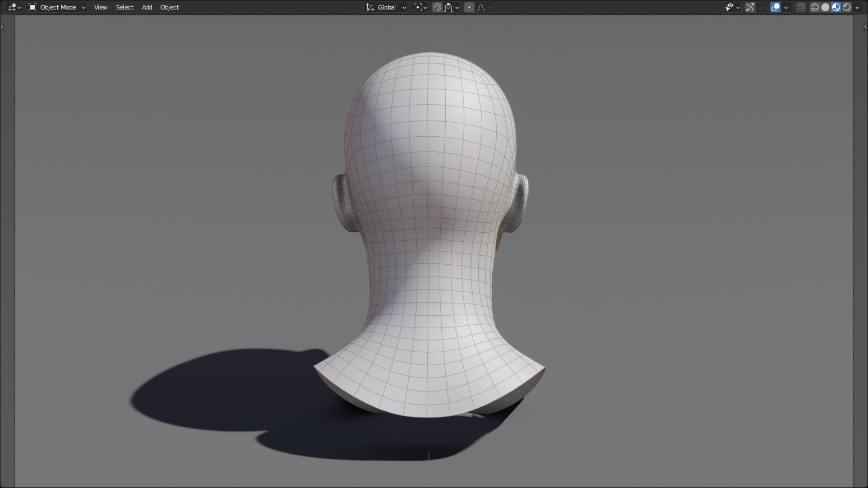The width and height of the screenshot is (868, 488).
Task: Click the Select menu
Action: [x=124, y=7]
